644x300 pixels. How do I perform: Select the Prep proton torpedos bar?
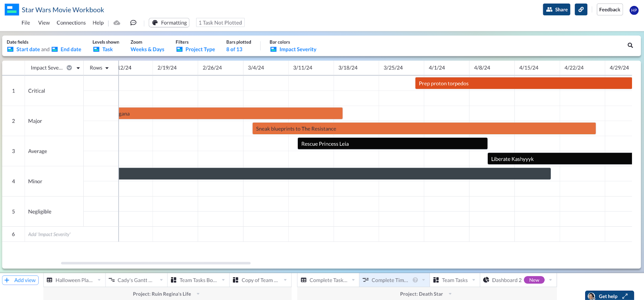523,83
